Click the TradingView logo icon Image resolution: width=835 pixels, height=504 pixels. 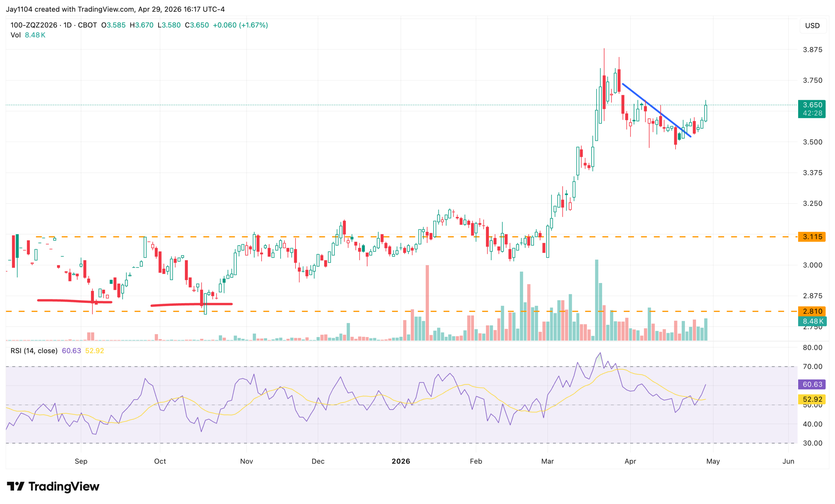(x=15, y=486)
